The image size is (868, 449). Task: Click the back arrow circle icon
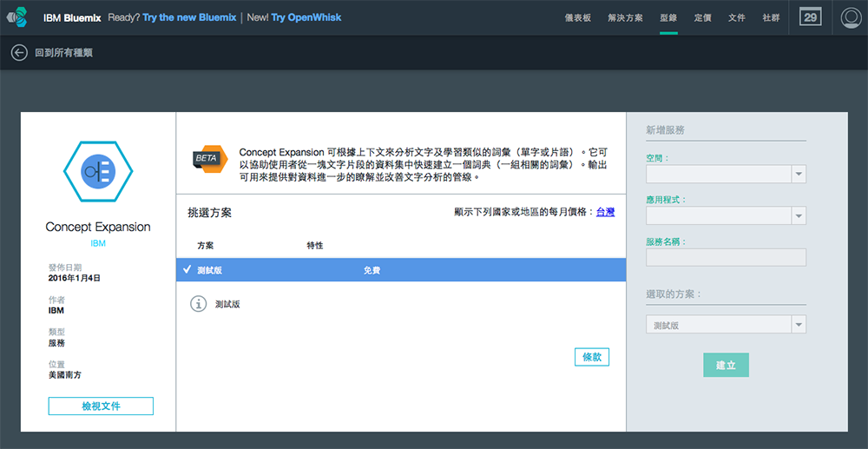[x=19, y=53]
